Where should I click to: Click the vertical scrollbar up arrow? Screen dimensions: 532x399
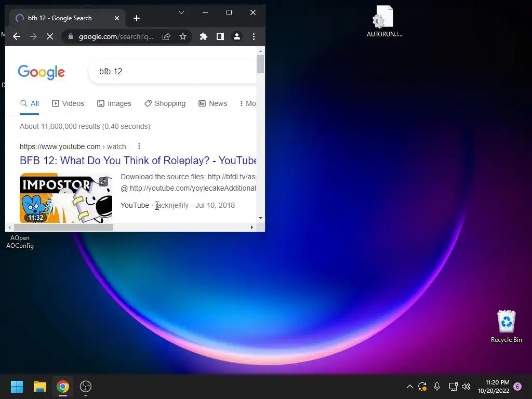[x=260, y=51]
